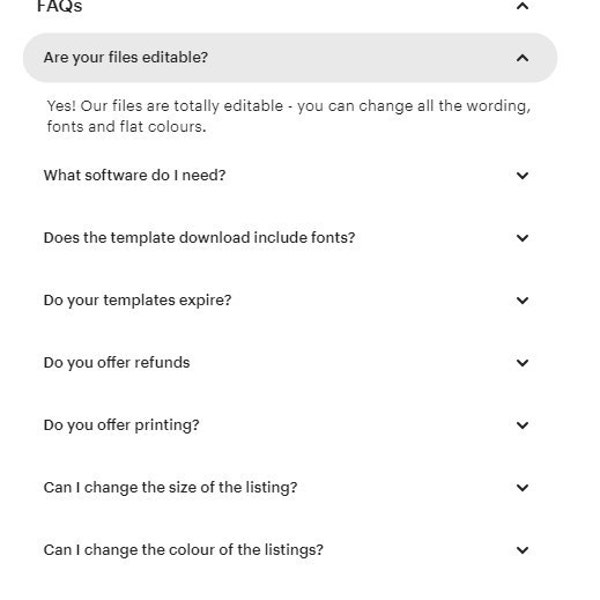Collapse the FAQs section chevron
Image resolution: width=600 pixels, height=600 pixels.
tap(522, 6)
